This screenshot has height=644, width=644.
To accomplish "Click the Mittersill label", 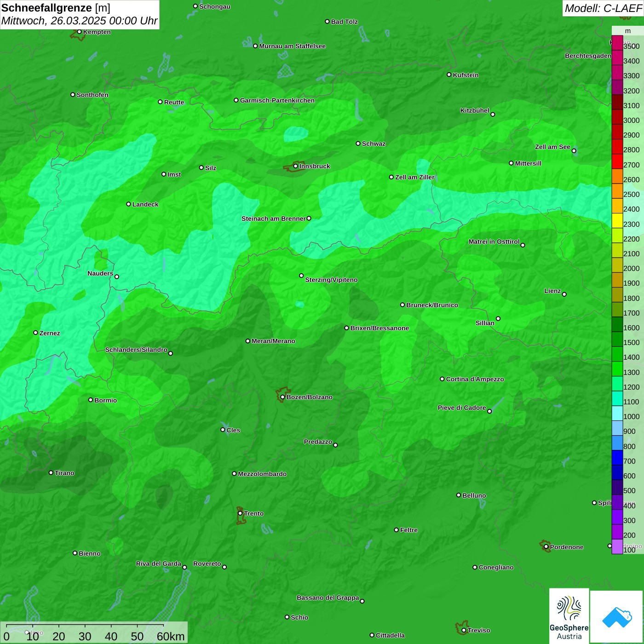I will (x=528, y=163).
